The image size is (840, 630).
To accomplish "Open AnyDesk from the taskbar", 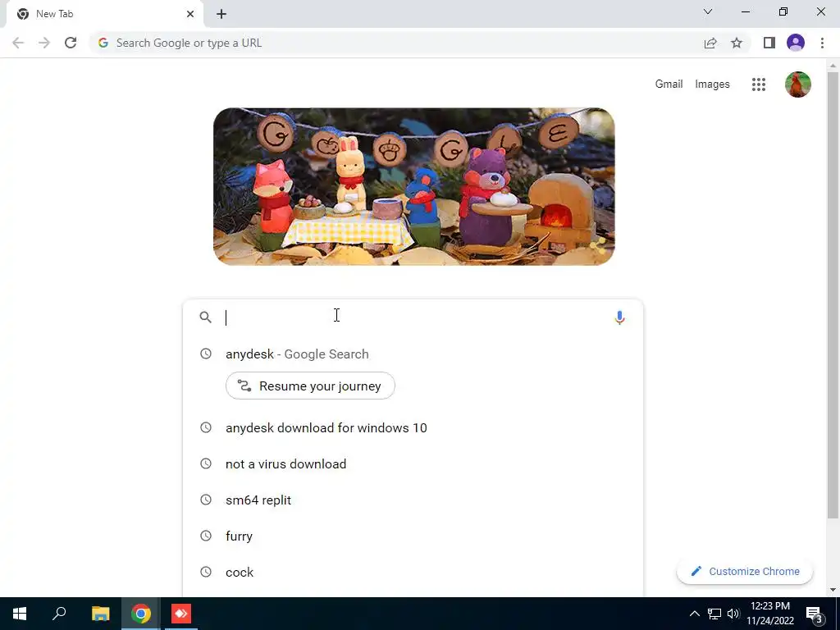I will tap(180, 614).
